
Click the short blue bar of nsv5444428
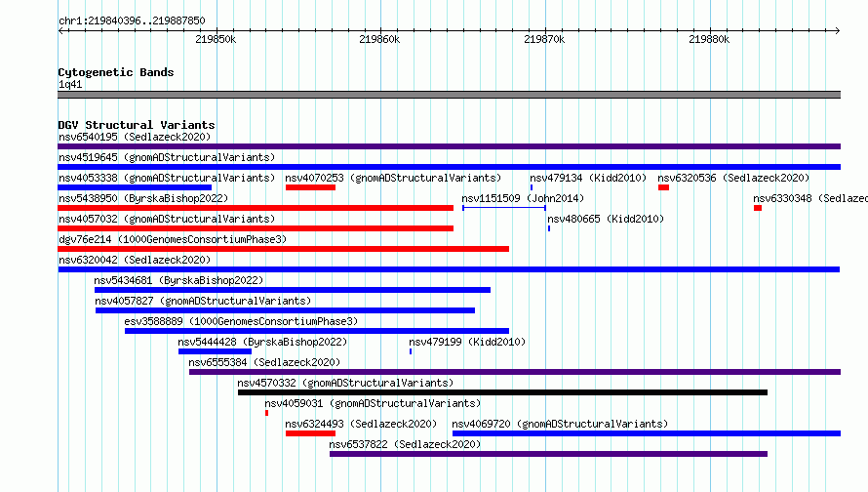click(x=215, y=351)
